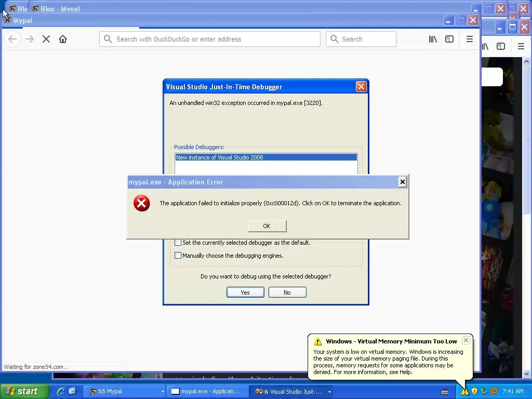Viewport: 532px width, 399px height.
Task: Click the OK button in Application Error dialog
Action: (267, 226)
